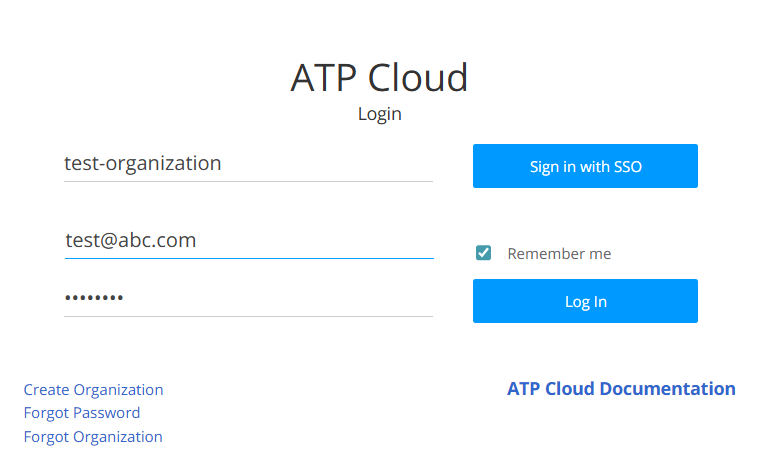Click the masked password dots
This screenshot has height=457, width=757.
point(94,298)
